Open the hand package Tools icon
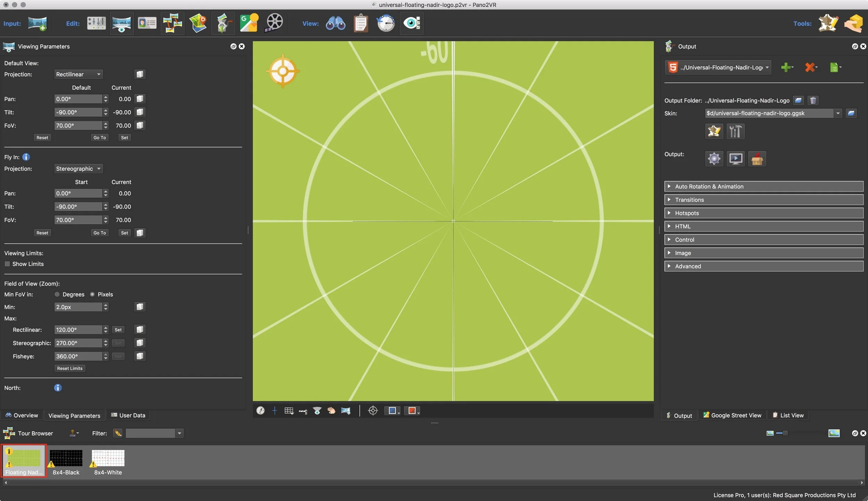Image resolution: width=868 pixels, height=501 pixels. (853, 23)
